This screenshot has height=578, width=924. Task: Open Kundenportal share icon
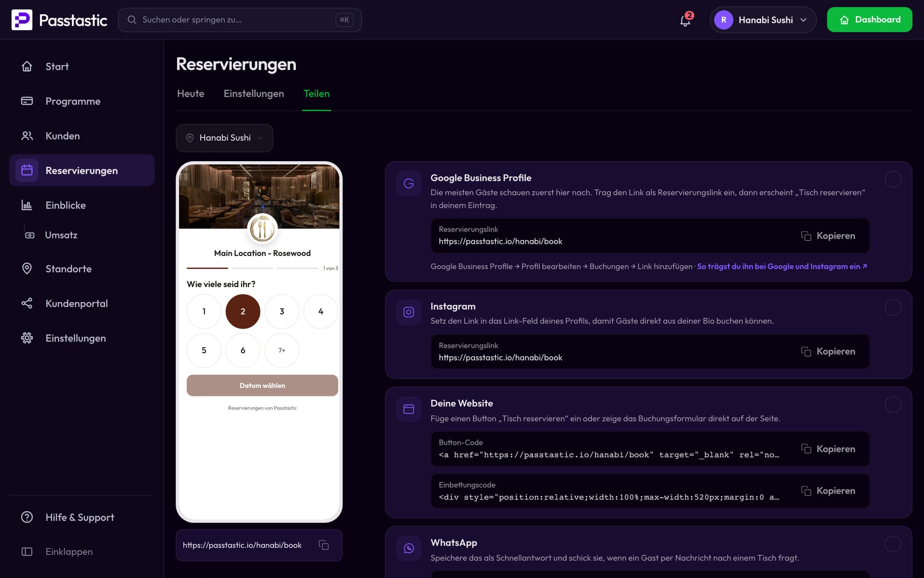[27, 303]
